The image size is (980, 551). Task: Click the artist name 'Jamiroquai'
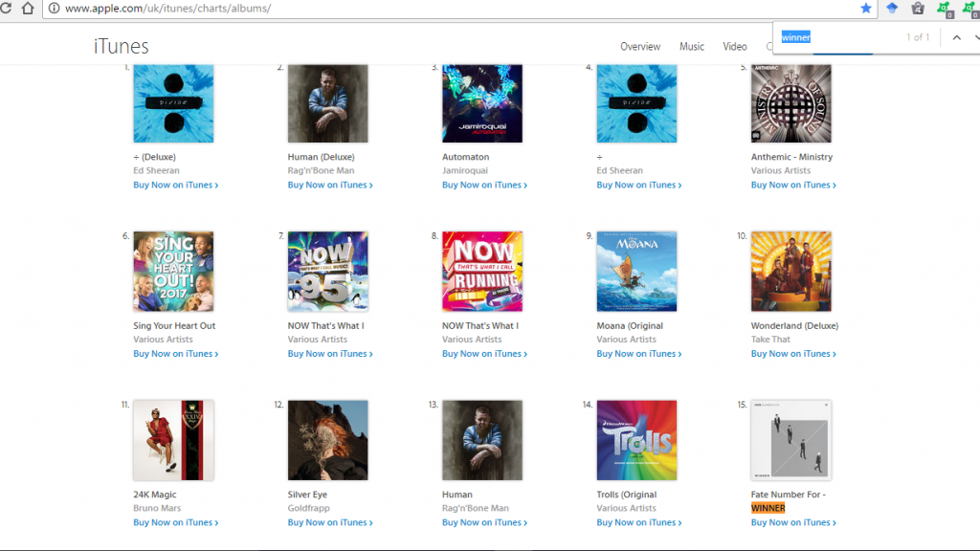(465, 170)
